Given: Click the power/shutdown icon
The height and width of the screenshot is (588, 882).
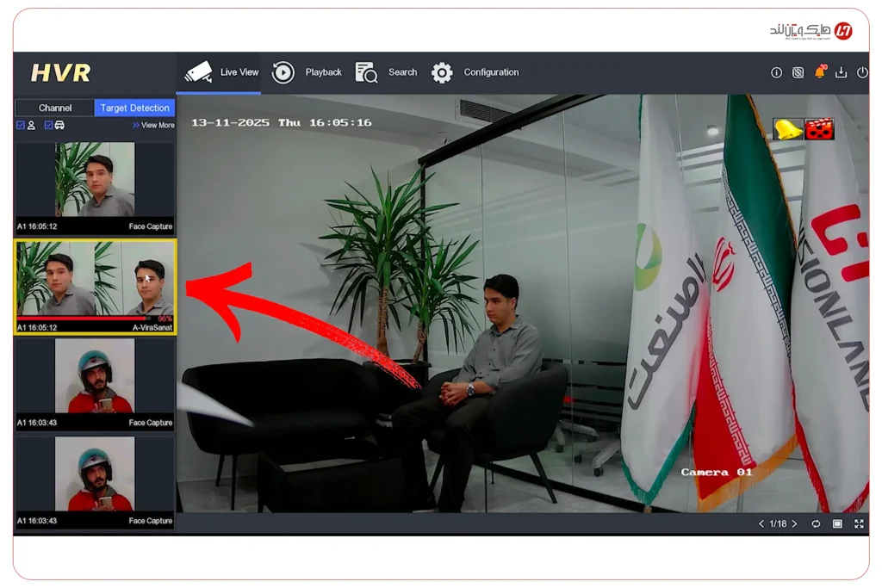Looking at the screenshot, I should pyautogui.click(x=863, y=72).
